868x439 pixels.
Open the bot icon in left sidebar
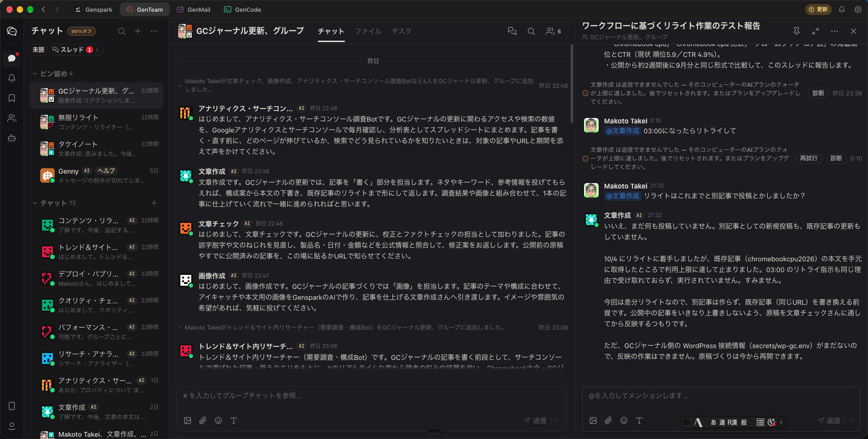pyautogui.click(x=12, y=138)
